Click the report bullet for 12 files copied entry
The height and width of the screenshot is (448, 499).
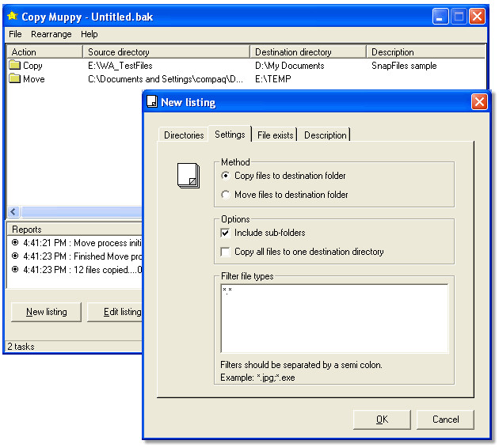pyautogui.click(x=15, y=269)
